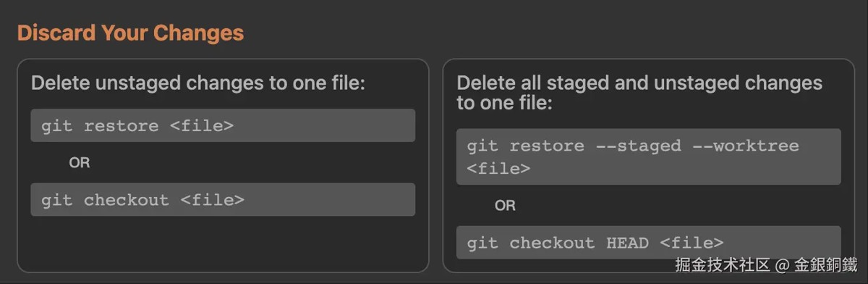This screenshot has width=868, height=284.
Task: Click the OR separator in left card
Action: [80, 162]
